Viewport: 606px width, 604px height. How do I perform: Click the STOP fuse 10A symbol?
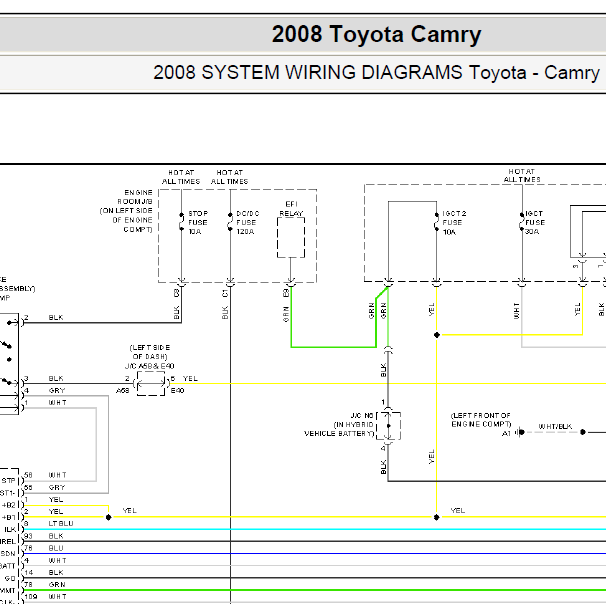click(179, 222)
